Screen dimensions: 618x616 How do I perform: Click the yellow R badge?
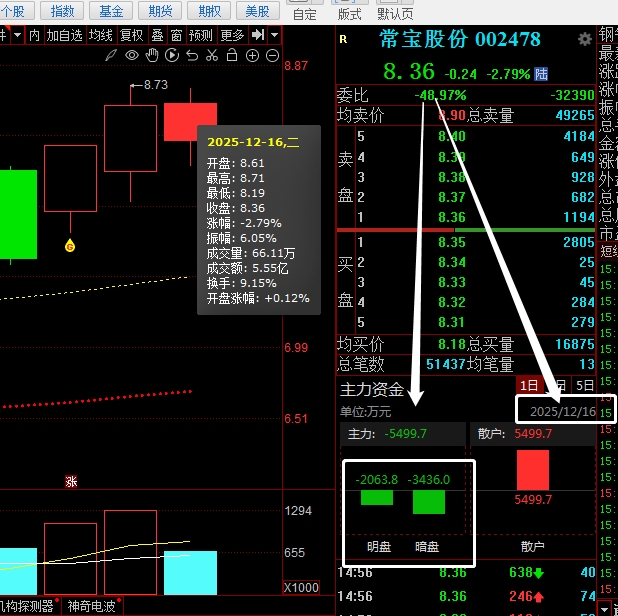pyautogui.click(x=343, y=39)
